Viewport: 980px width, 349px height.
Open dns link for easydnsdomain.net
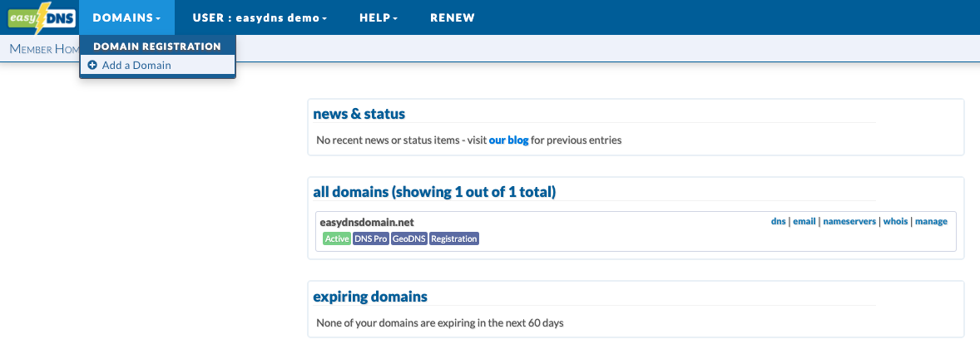(778, 221)
